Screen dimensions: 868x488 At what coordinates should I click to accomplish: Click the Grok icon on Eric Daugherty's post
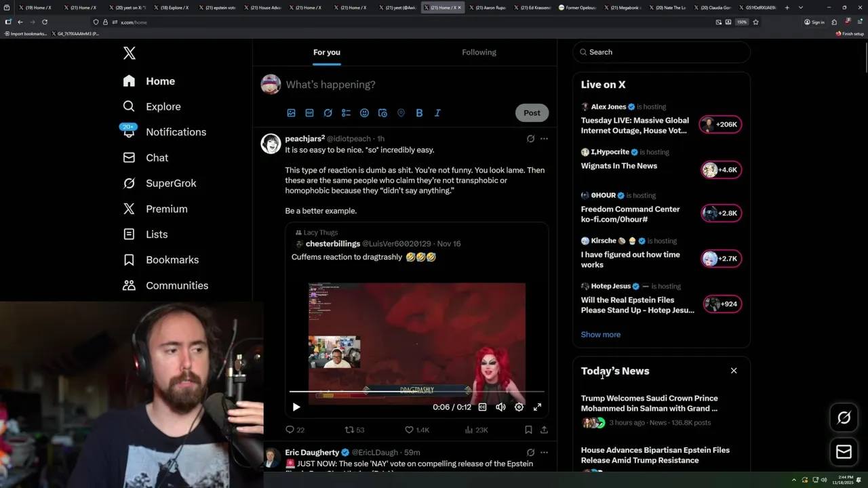[x=530, y=452]
